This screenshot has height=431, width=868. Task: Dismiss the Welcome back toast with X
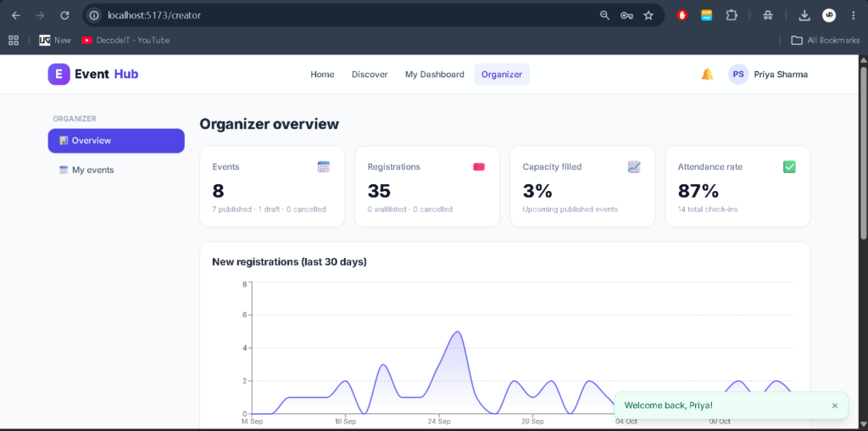click(x=835, y=406)
